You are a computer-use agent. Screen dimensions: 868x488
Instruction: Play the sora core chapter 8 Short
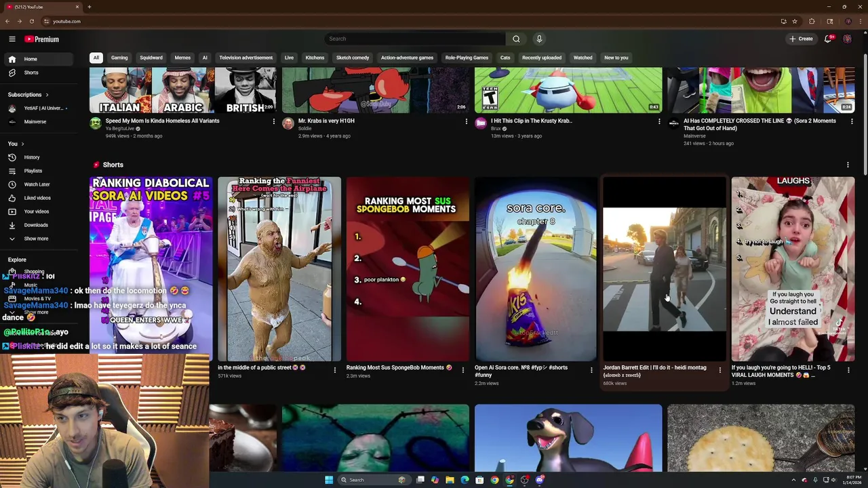536,269
